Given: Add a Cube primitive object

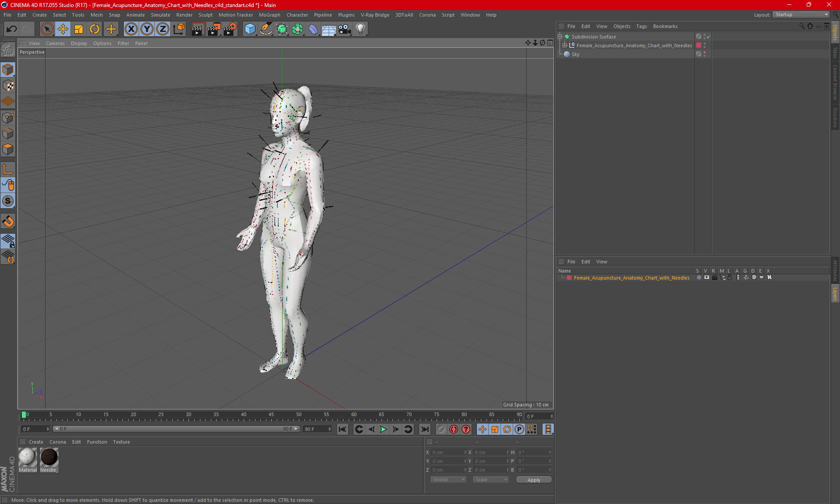Looking at the screenshot, I should coord(250,29).
